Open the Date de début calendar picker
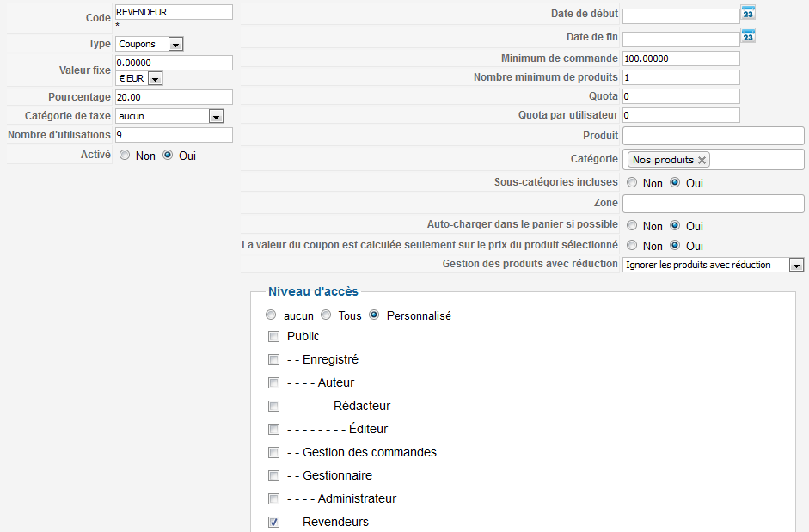Viewport: 809px width, 532px height. click(748, 13)
